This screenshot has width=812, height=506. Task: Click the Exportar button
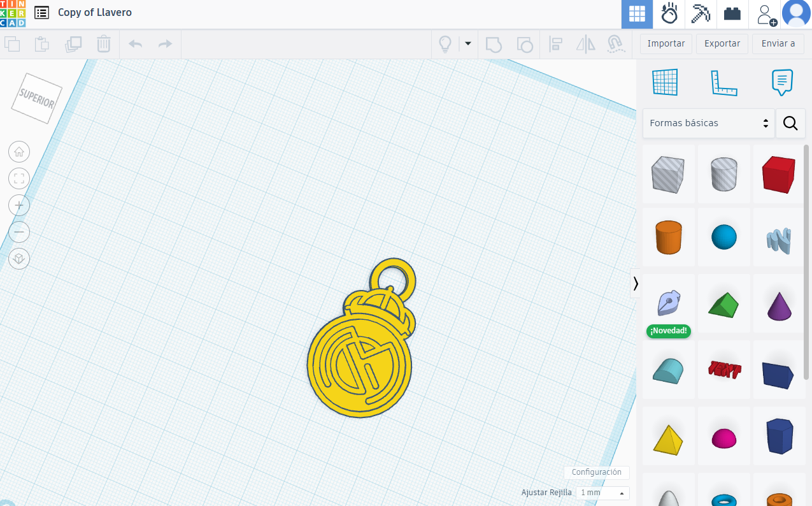[722, 43]
